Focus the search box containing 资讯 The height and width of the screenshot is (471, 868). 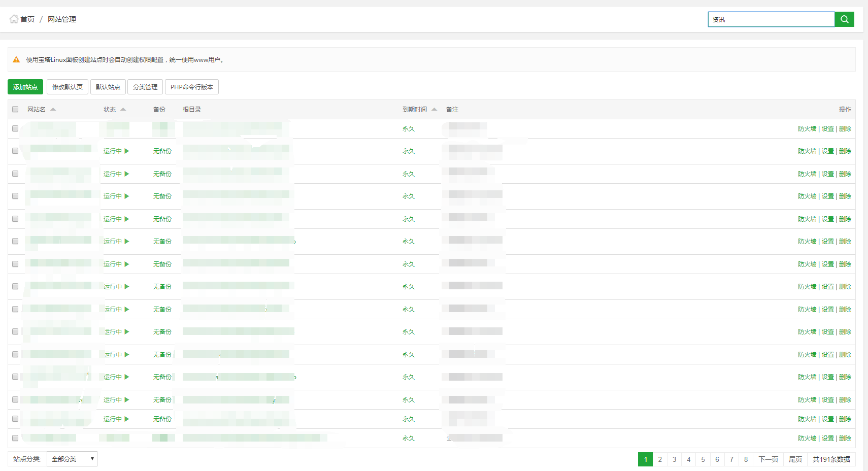tap(772, 19)
